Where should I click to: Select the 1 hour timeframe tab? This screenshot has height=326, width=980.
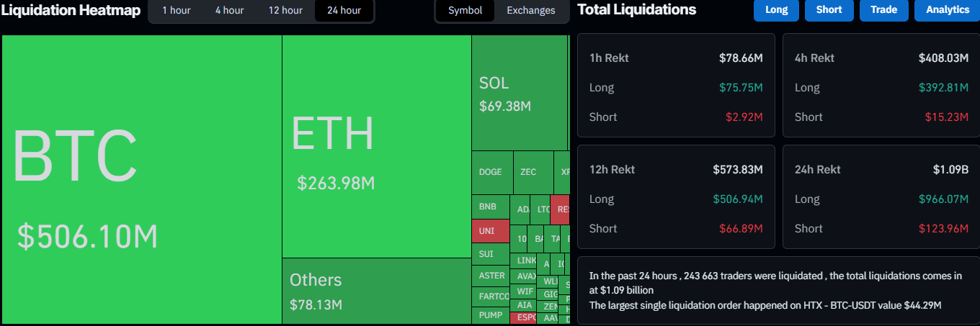point(176,11)
